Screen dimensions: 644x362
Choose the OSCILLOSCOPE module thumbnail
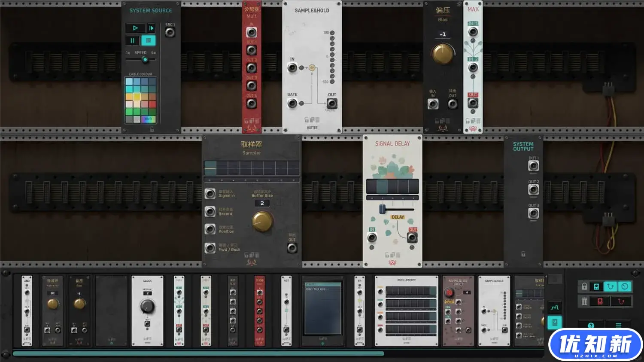coord(406,310)
